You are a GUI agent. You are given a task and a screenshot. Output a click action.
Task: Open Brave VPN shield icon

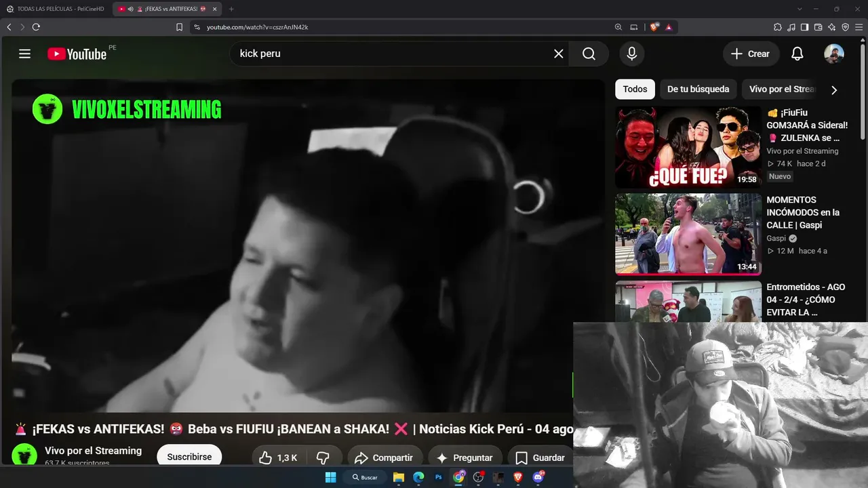pos(846,27)
